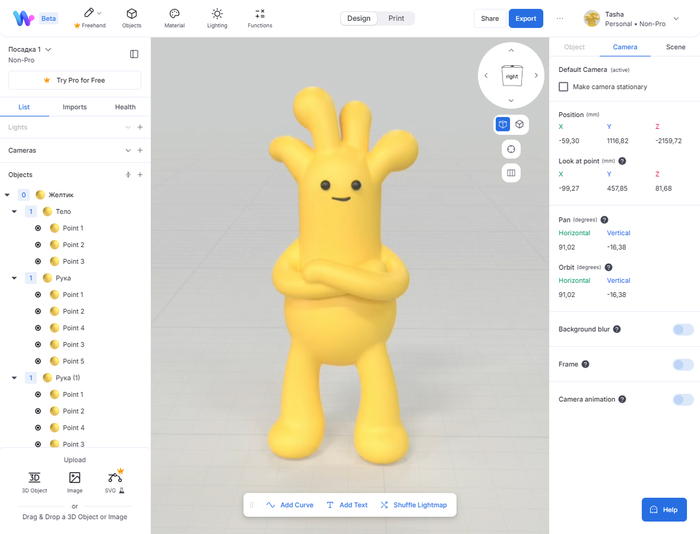Open the Help chat button

click(664, 509)
